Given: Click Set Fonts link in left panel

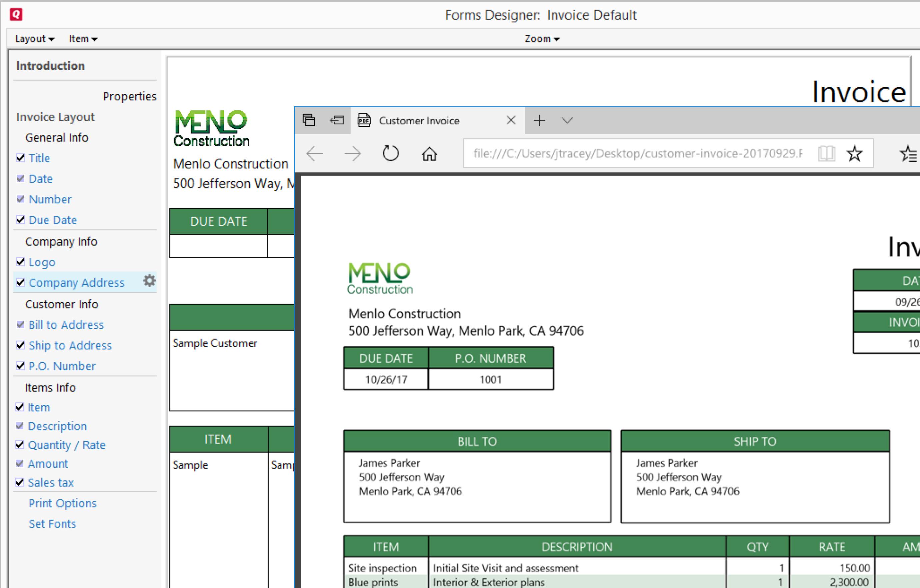Looking at the screenshot, I should point(52,523).
